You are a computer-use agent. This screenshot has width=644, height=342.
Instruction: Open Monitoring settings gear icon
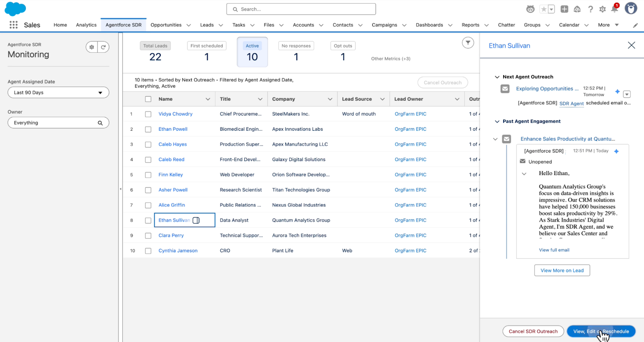(92, 47)
